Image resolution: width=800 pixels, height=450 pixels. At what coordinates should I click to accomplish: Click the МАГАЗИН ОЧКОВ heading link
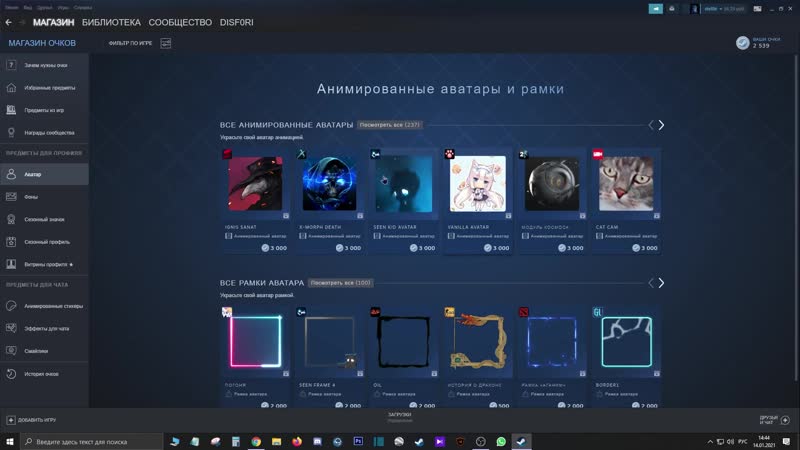click(42, 43)
